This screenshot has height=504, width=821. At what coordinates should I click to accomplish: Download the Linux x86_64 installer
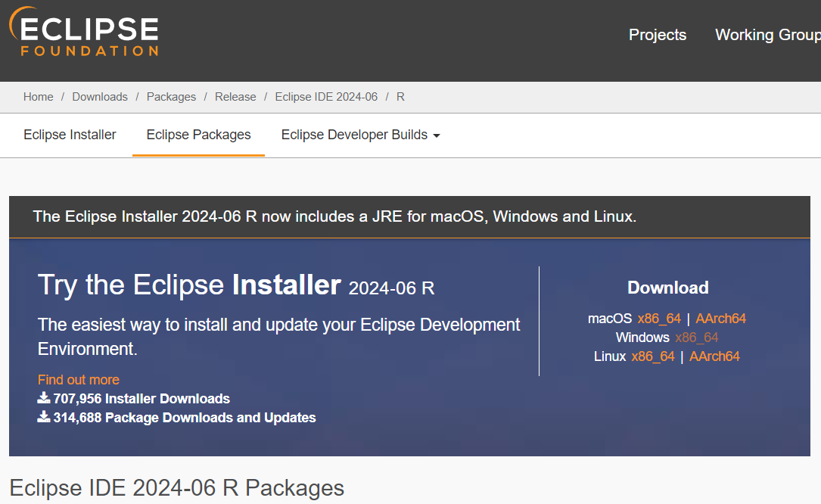tap(653, 356)
